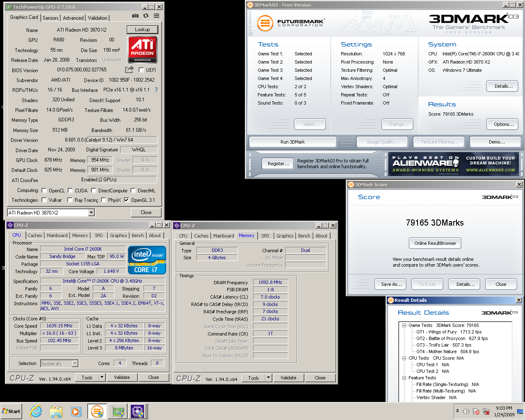The height and width of the screenshot is (420, 525).
Task: Click Options... under Results in 3DMark03
Action: pos(503,124)
